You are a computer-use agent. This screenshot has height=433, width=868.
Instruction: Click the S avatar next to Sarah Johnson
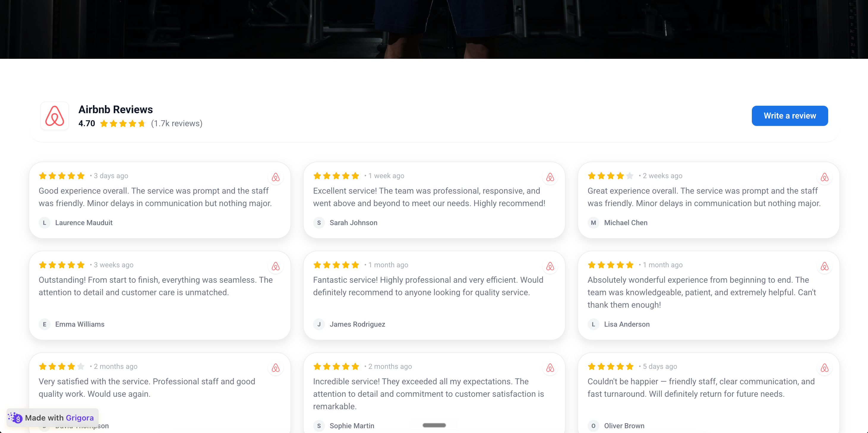point(319,223)
